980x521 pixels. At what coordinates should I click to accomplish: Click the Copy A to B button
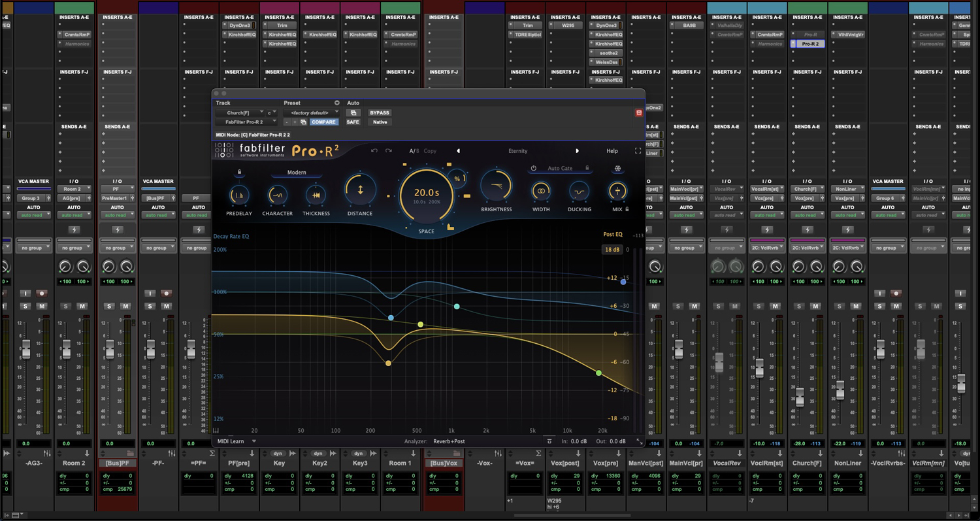(x=430, y=151)
